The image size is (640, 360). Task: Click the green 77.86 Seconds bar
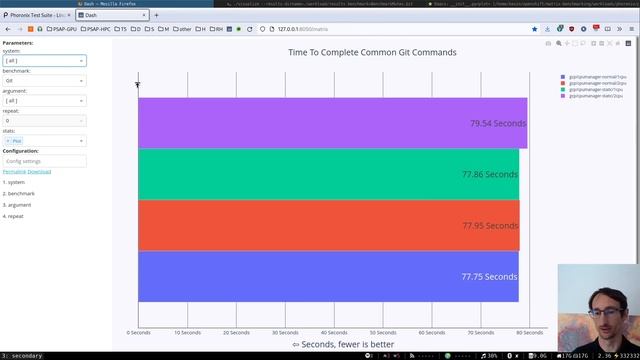(x=329, y=174)
